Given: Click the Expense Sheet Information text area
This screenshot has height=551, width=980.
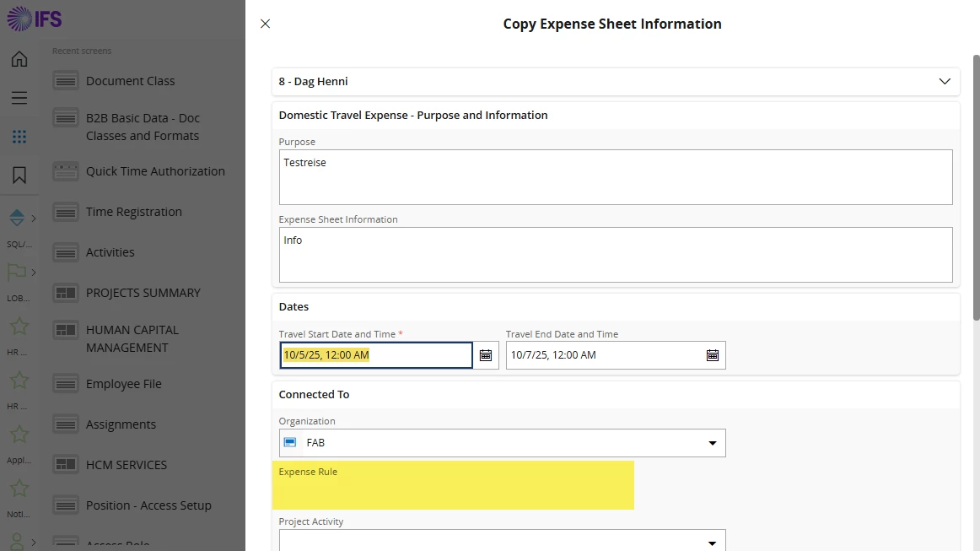Looking at the screenshot, I should coord(616,254).
